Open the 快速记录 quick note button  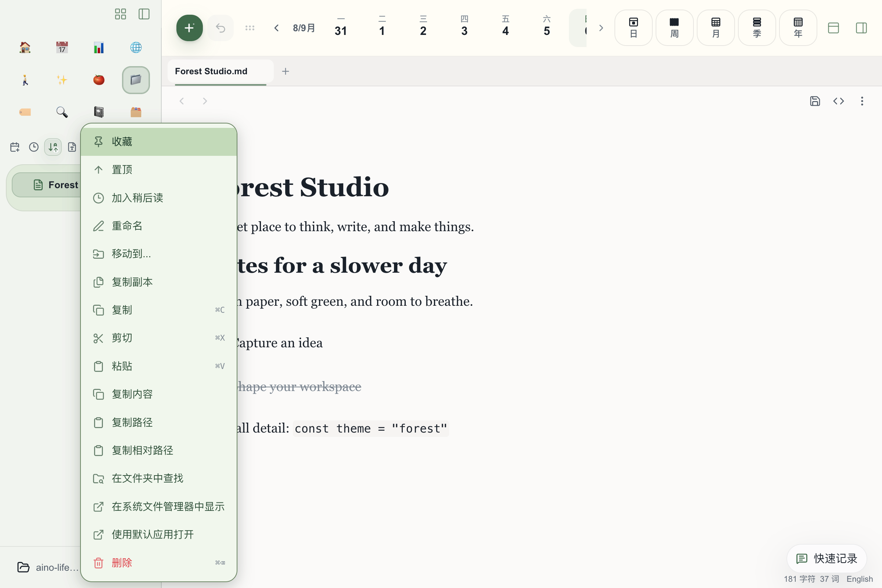827,558
